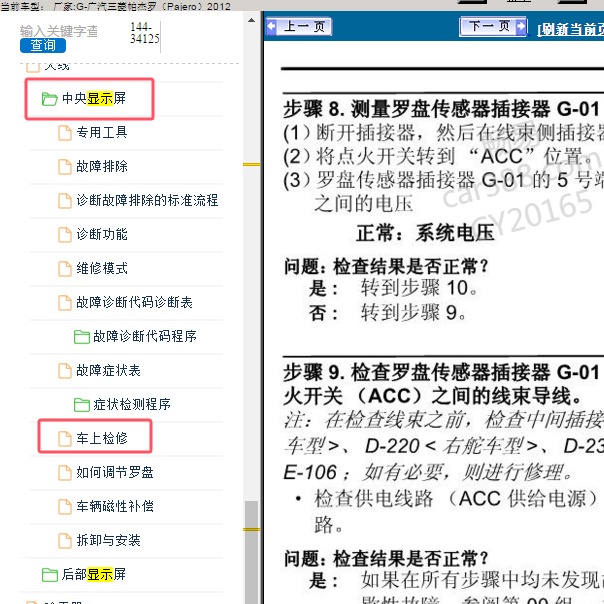
Task: Click the document icon beside 如何调节罗盘
Action: click(x=65, y=472)
